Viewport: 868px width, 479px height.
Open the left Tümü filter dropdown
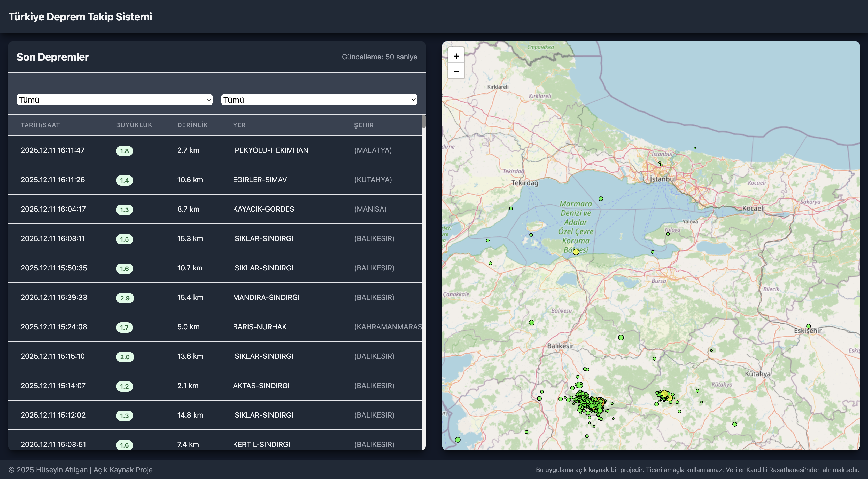click(x=114, y=100)
